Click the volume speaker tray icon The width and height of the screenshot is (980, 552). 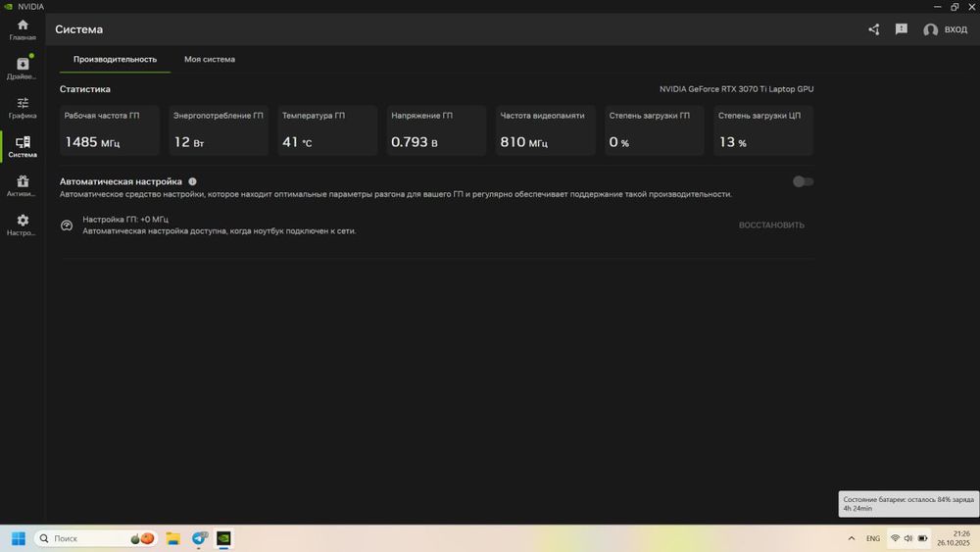[908, 538]
